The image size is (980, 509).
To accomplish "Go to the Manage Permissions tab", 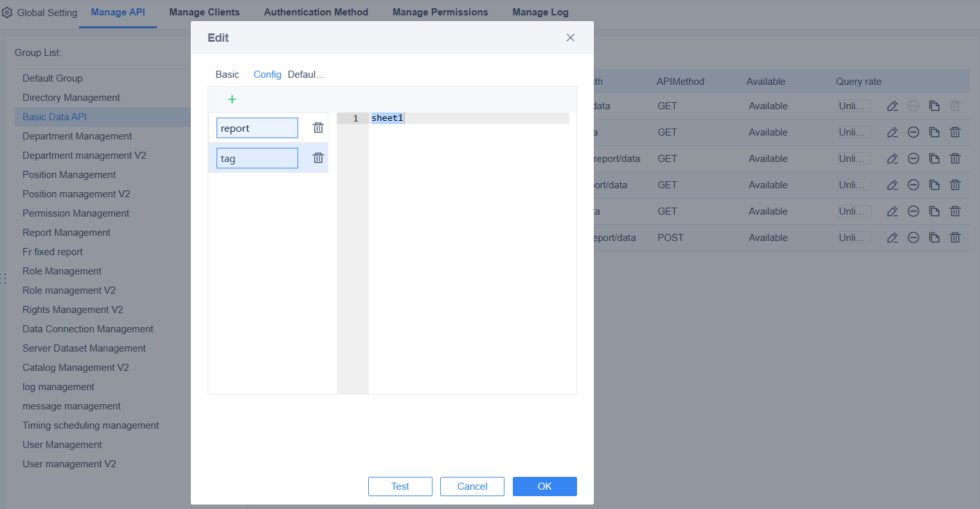I will point(440,12).
